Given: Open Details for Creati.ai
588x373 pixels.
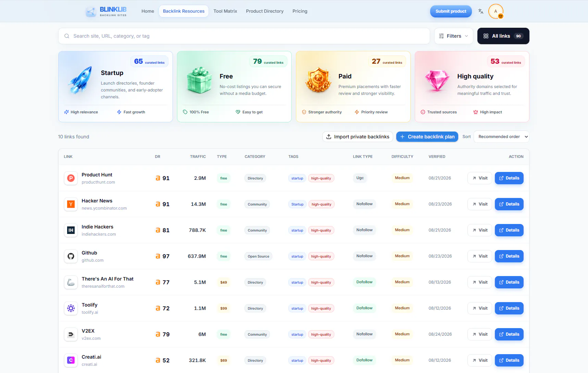Looking at the screenshot, I should click(509, 360).
